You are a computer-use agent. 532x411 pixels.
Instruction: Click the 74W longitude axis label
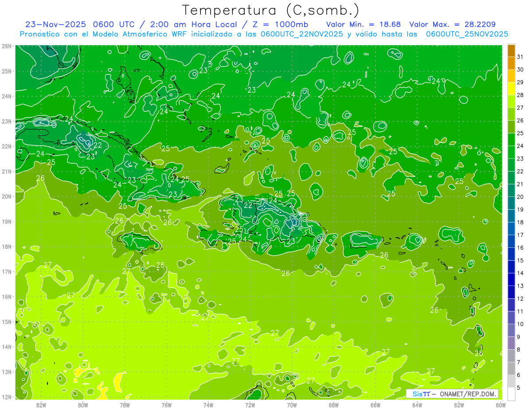tap(208, 404)
